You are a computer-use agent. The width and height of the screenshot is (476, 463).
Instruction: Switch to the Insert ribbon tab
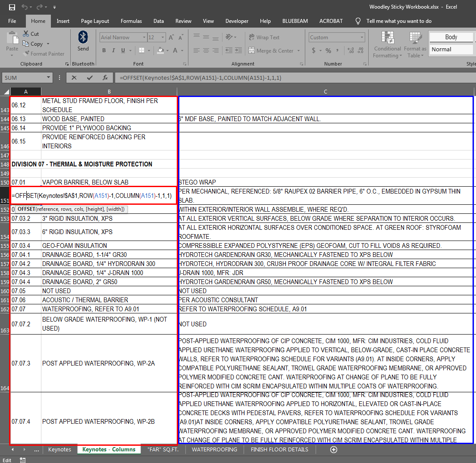63,21
